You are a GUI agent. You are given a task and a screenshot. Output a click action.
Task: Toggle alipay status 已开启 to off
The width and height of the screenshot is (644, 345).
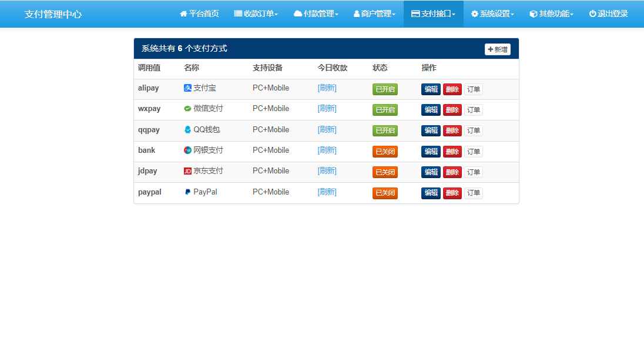click(385, 88)
